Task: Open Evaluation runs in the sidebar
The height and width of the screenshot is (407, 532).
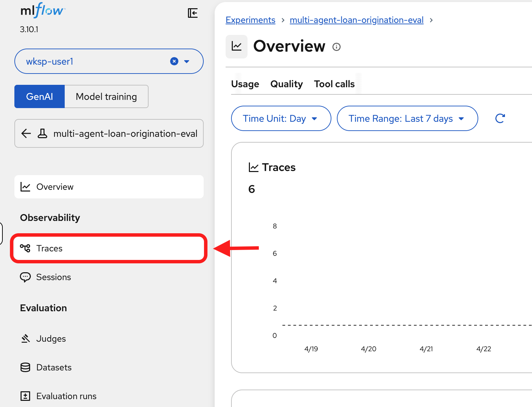Action: (x=109, y=396)
